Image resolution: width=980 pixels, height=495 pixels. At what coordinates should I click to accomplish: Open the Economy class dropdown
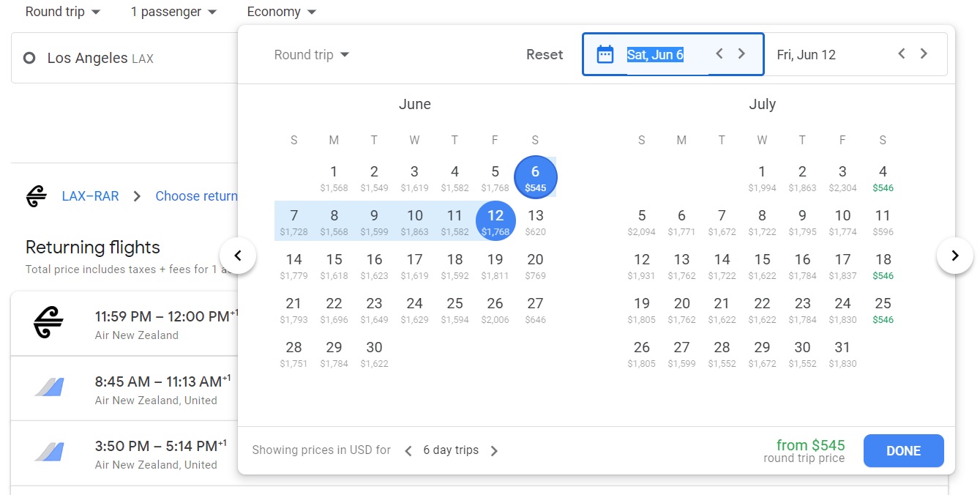[x=282, y=12]
